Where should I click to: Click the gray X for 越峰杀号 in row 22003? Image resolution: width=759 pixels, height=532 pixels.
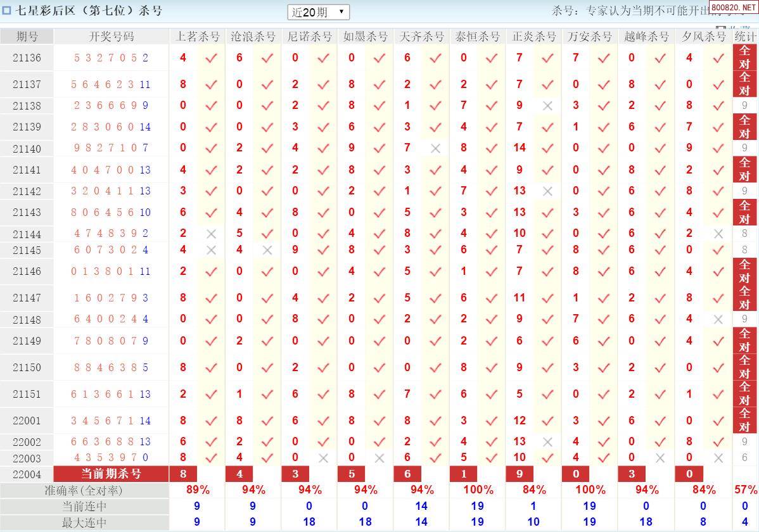click(660, 457)
